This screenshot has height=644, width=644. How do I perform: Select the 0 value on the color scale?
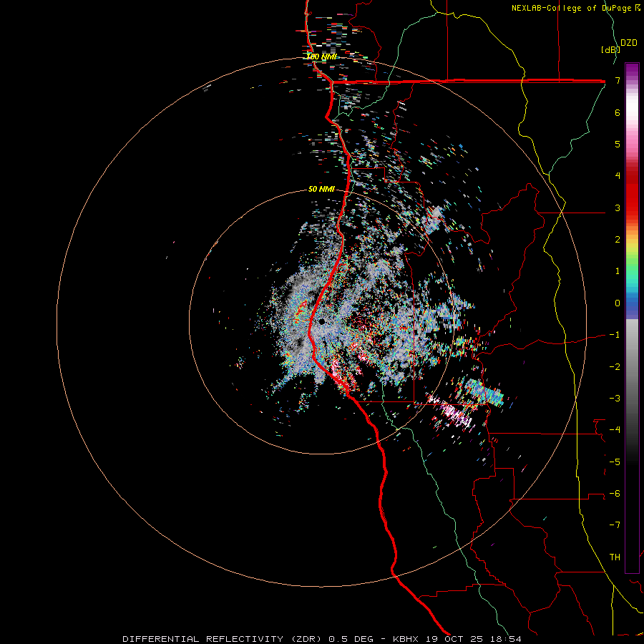click(x=618, y=303)
